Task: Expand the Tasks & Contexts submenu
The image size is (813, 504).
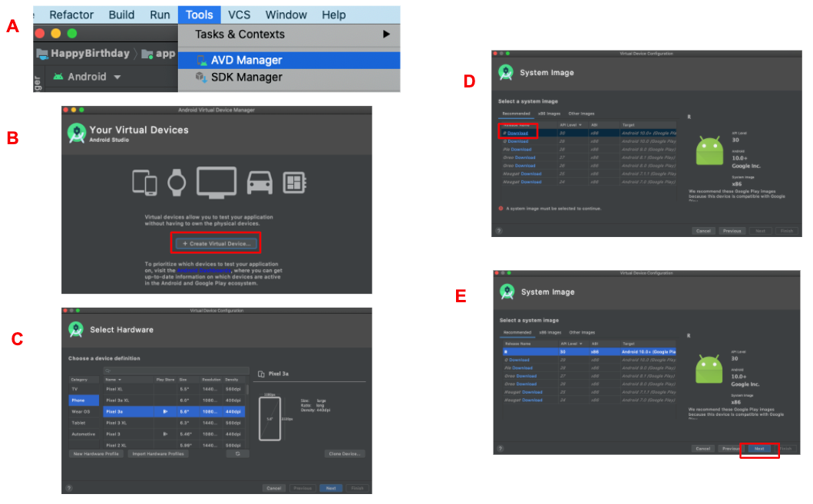Action: coord(289,35)
